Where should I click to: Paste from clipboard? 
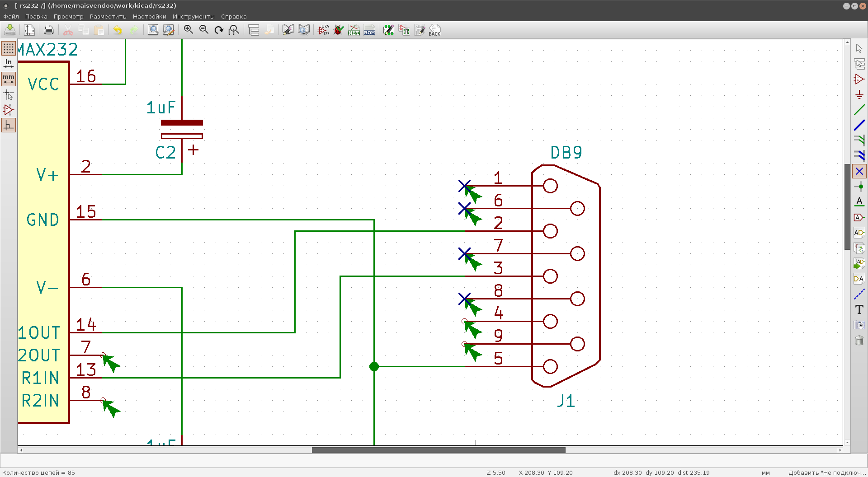(99, 30)
